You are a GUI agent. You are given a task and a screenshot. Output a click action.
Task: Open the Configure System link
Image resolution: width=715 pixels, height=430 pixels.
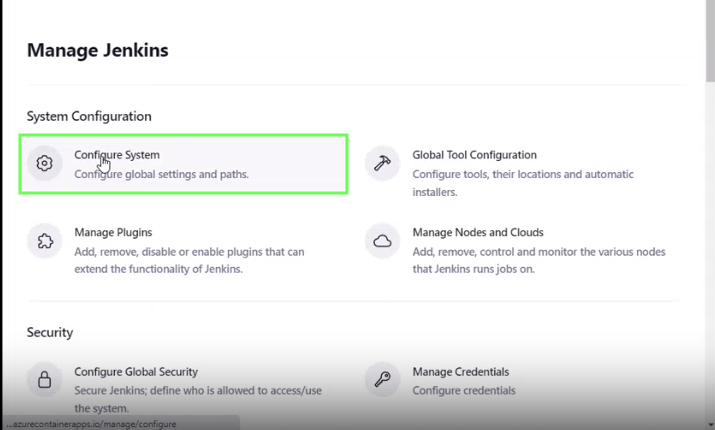pyautogui.click(x=116, y=155)
